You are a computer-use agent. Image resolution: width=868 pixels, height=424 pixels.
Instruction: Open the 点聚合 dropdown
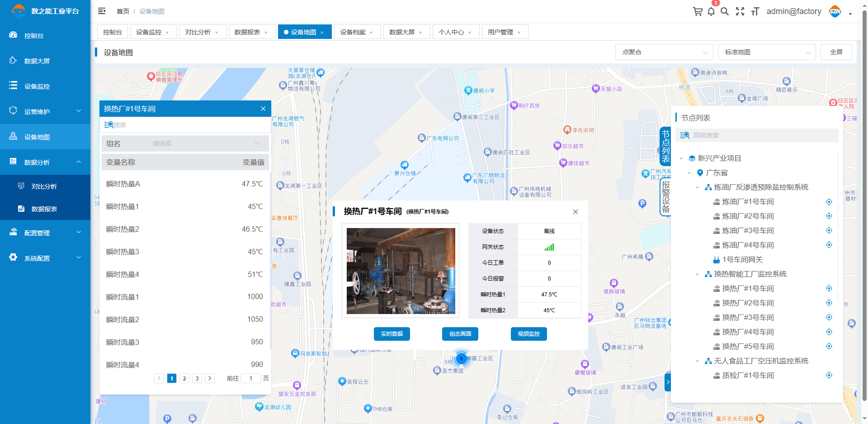664,52
